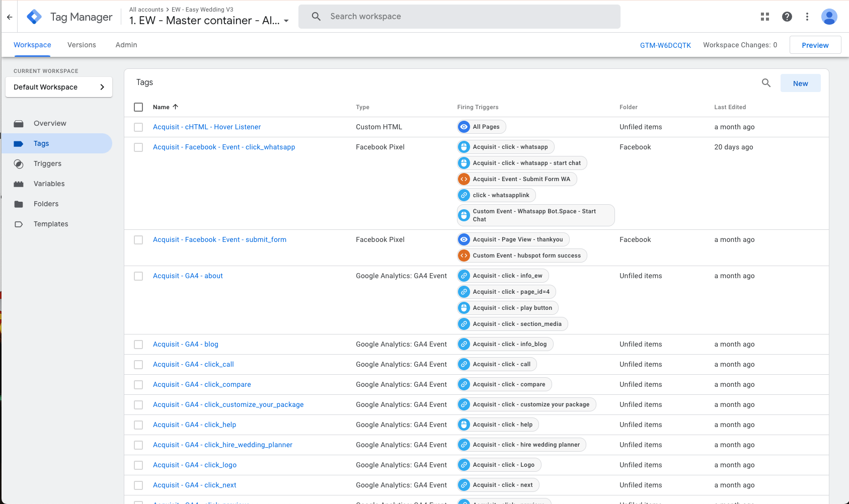
Task: Open the three-dot more options menu
Action: click(x=807, y=17)
